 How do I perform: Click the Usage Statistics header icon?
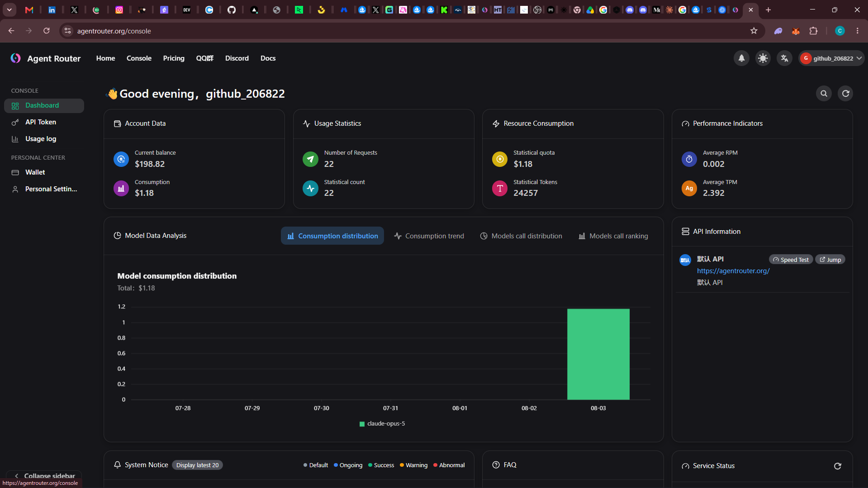tap(306, 123)
